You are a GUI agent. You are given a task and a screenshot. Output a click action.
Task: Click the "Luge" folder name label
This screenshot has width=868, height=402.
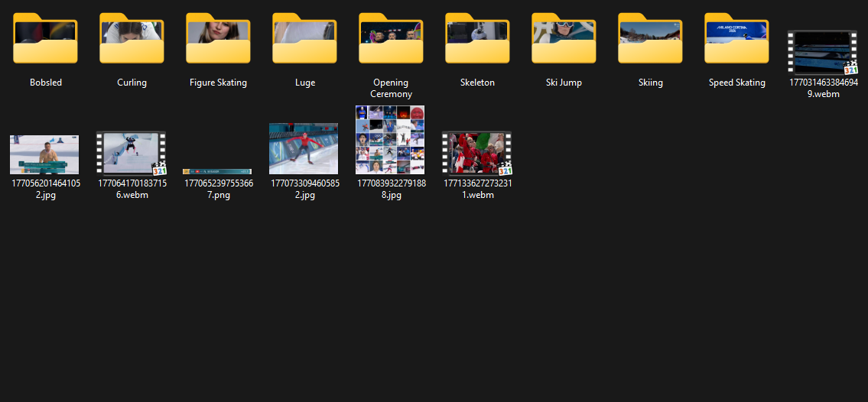(x=305, y=83)
